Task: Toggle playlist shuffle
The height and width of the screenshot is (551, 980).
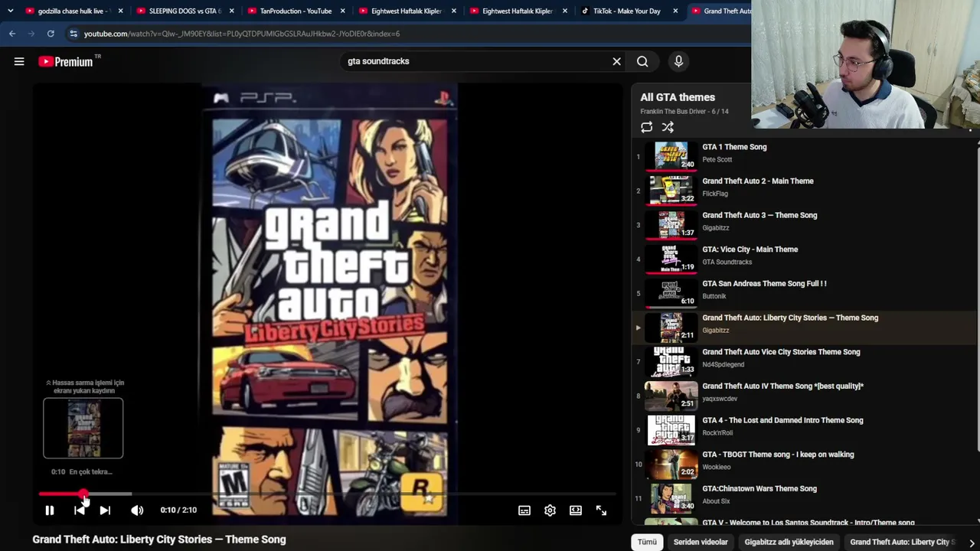Action: (668, 127)
